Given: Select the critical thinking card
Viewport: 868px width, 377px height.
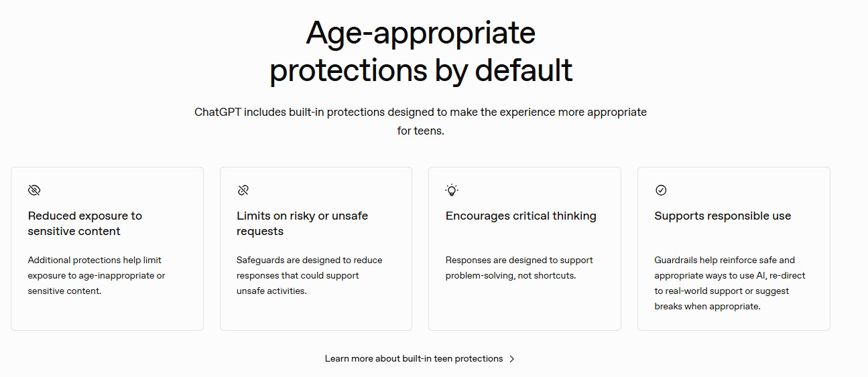Looking at the screenshot, I should pyautogui.click(x=525, y=248).
